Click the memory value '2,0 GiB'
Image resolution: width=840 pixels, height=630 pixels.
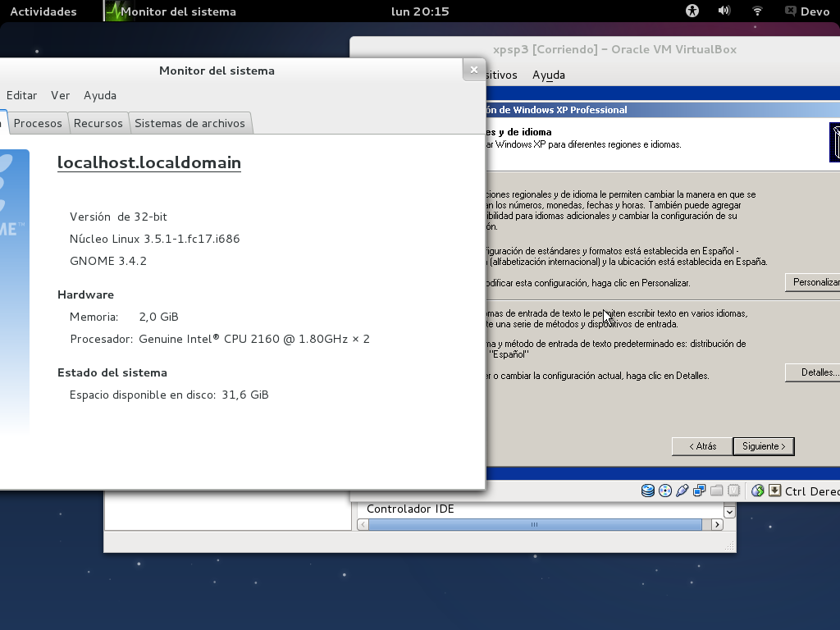click(x=158, y=317)
